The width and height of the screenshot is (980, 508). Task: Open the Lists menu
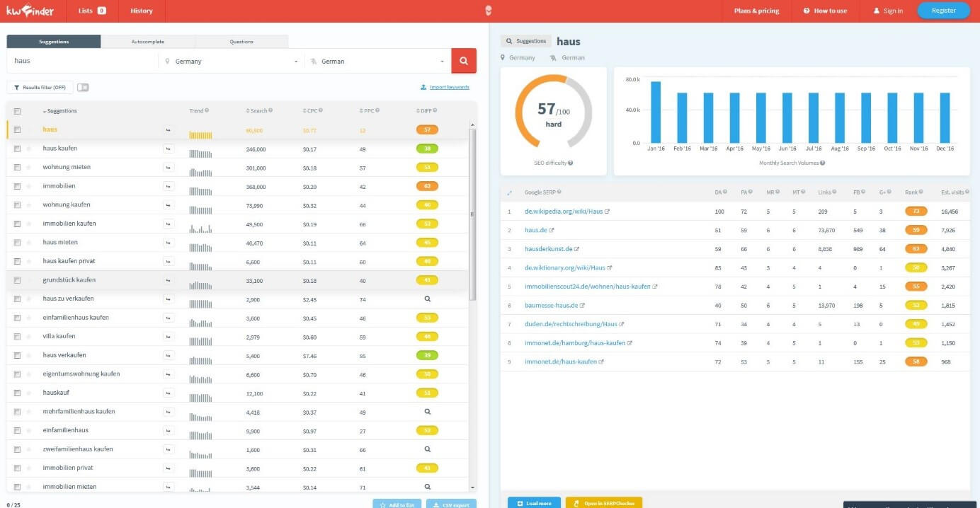click(92, 11)
